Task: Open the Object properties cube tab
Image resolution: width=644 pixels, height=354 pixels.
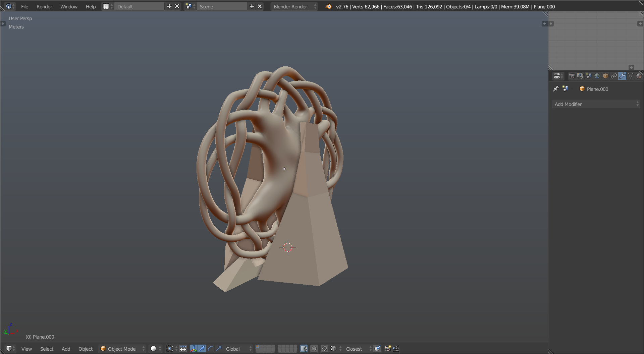Action: click(605, 76)
